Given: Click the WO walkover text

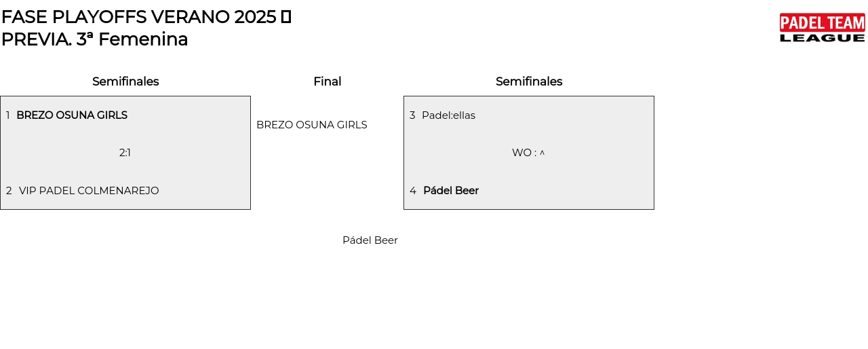Looking at the screenshot, I should tap(521, 153).
